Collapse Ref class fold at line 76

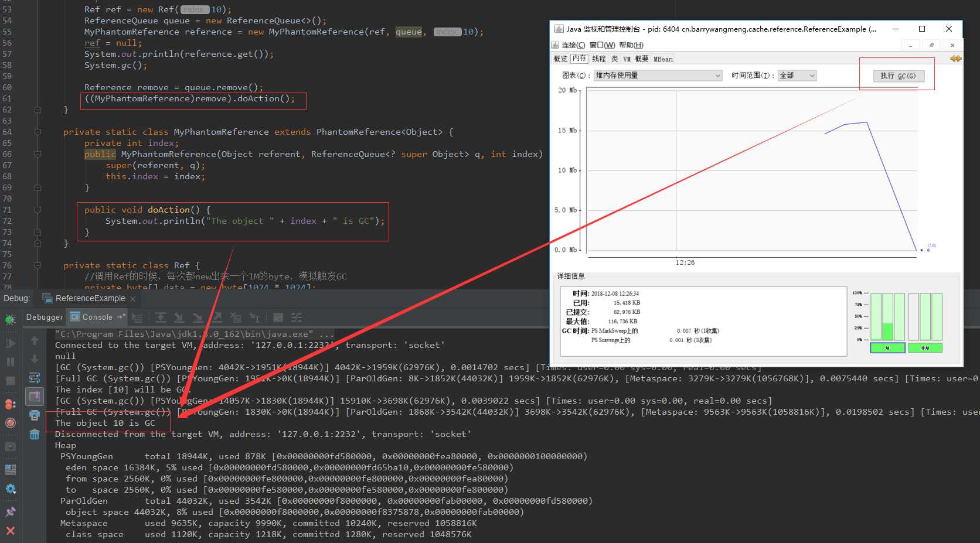(38, 265)
